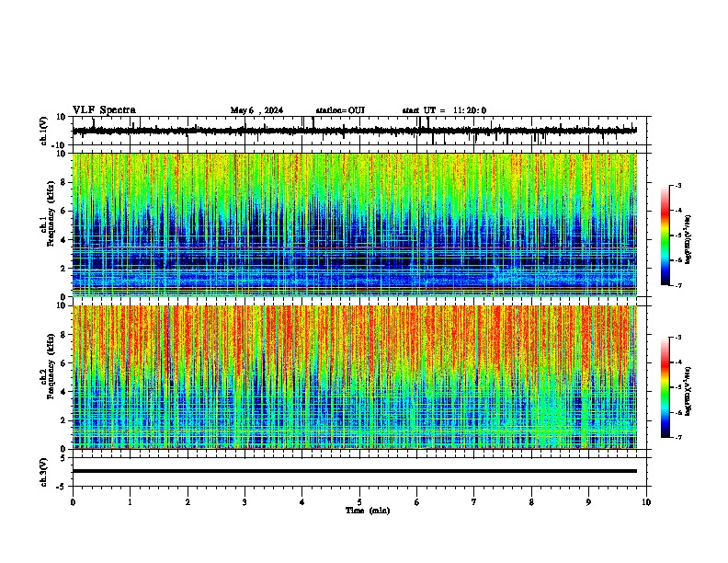Click the time axis tick label "7"

474,502
